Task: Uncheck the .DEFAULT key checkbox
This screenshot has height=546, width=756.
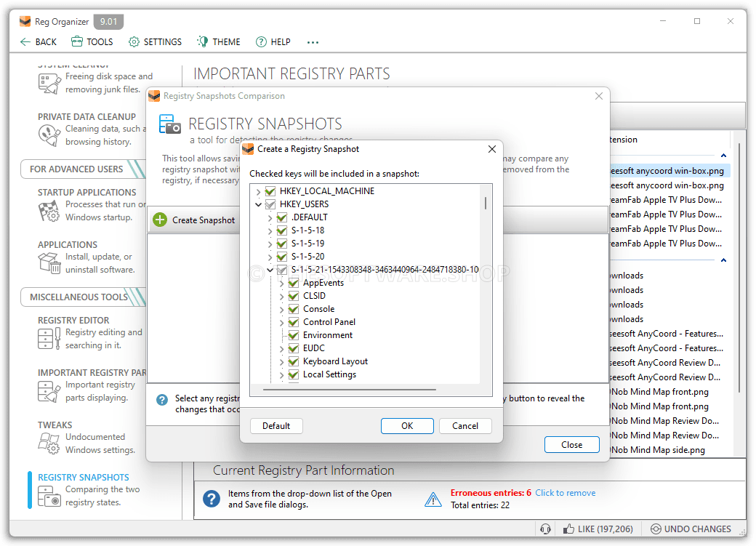Action: (x=281, y=217)
